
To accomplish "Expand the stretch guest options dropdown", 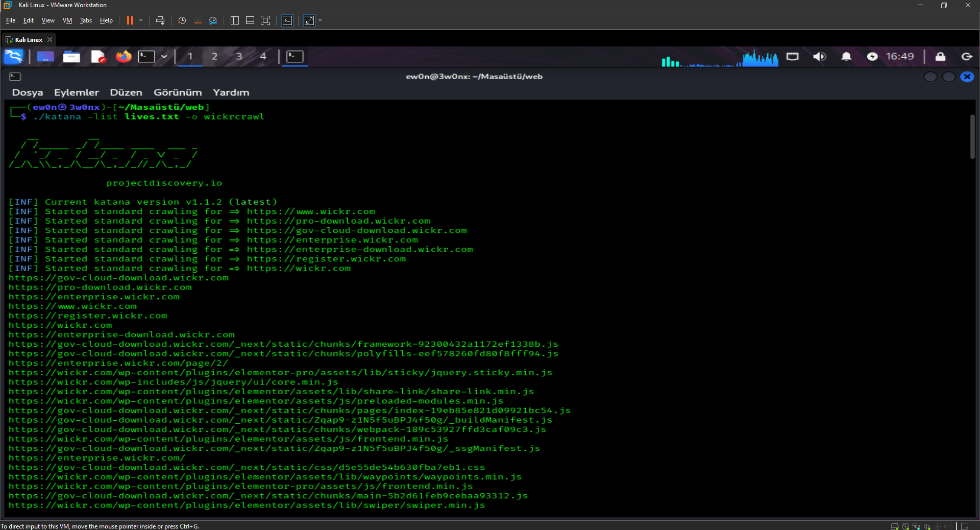I will click(x=320, y=20).
